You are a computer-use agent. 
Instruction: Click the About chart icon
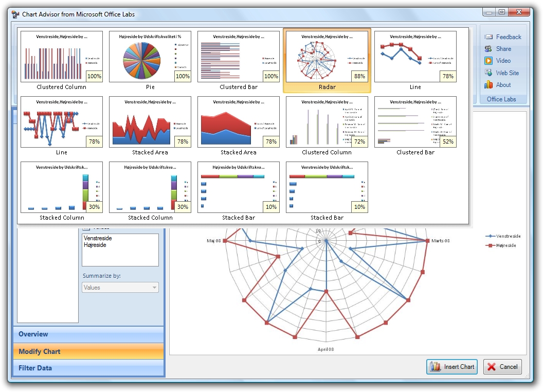pos(488,84)
